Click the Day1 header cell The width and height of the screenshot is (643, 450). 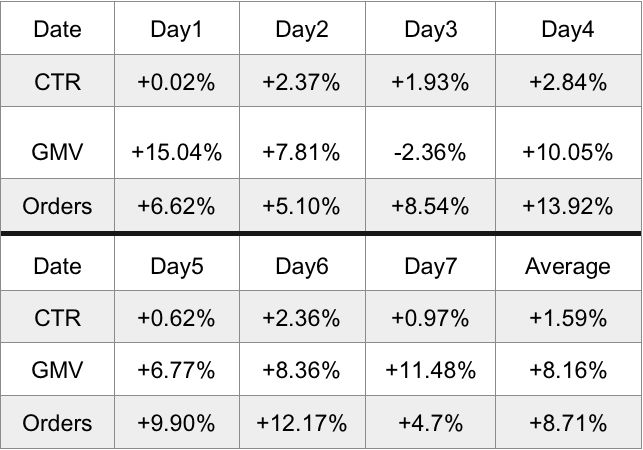pyautogui.click(x=176, y=29)
